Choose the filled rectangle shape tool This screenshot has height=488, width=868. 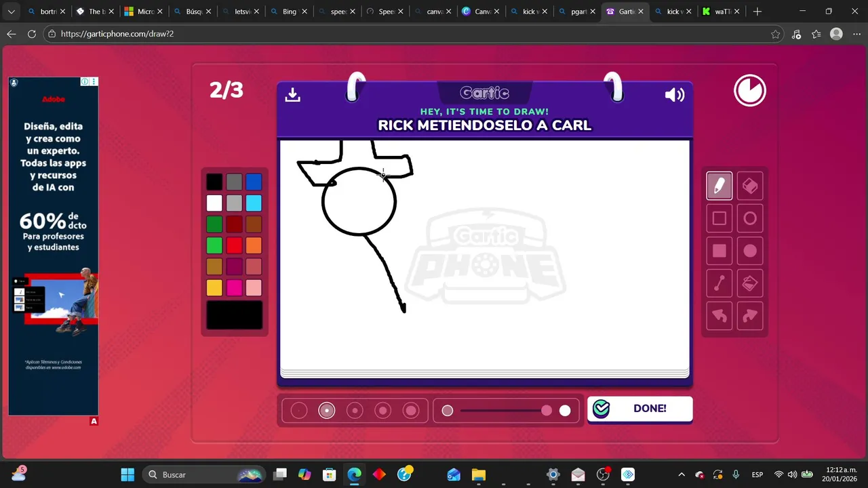(719, 251)
